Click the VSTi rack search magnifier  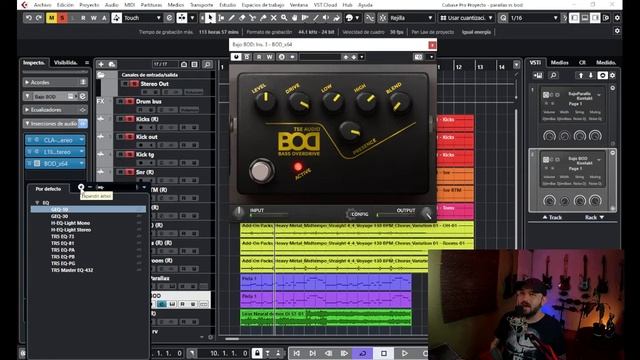[553, 76]
